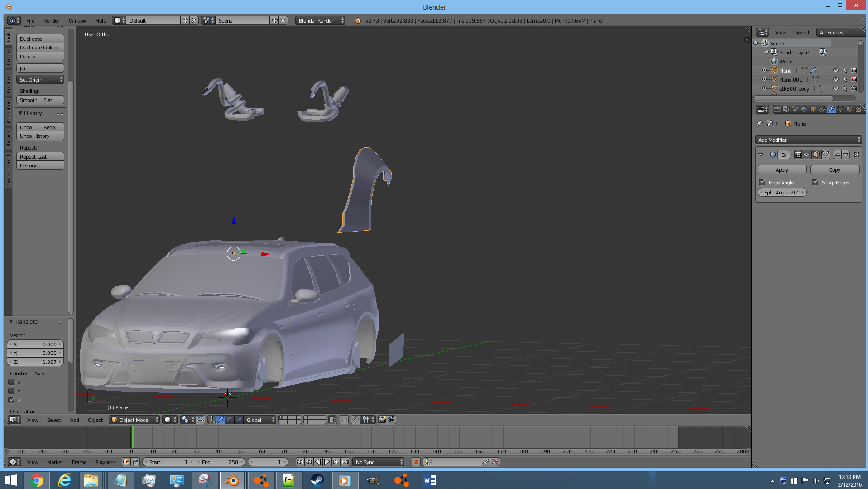Collapse the History panel
Image resolution: width=868 pixels, height=489 pixels.
[x=20, y=113]
